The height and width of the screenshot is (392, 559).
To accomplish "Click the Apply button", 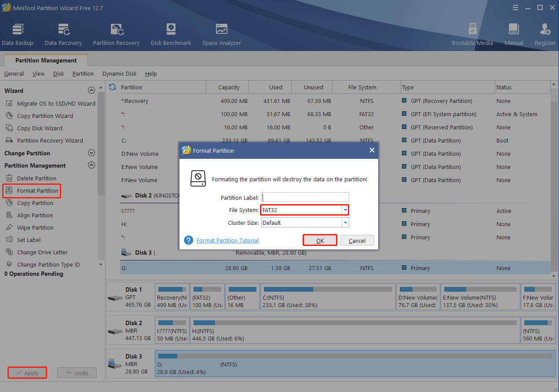I will [x=27, y=373].
